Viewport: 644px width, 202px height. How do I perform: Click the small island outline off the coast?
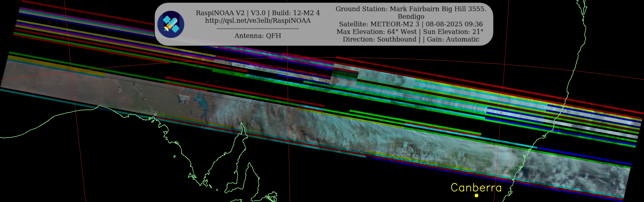pyautogui.click(x=174, y=157)
